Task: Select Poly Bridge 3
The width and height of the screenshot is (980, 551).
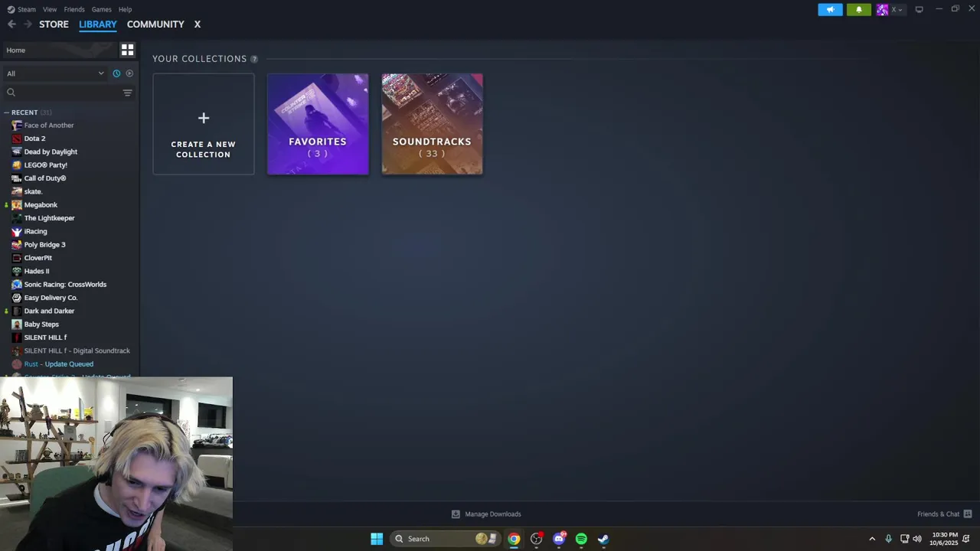Action: [x=44, y=245]
